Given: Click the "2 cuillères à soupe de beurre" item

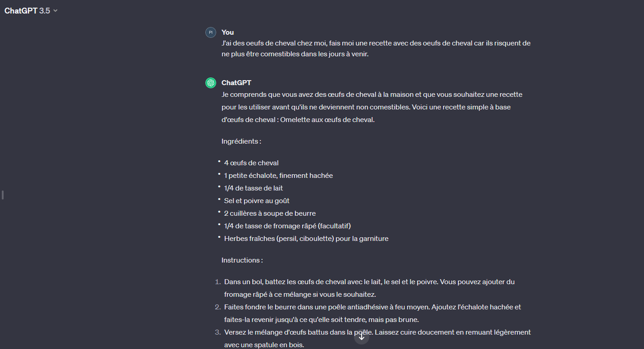Looking at the screenshot, I should (270, 213).
